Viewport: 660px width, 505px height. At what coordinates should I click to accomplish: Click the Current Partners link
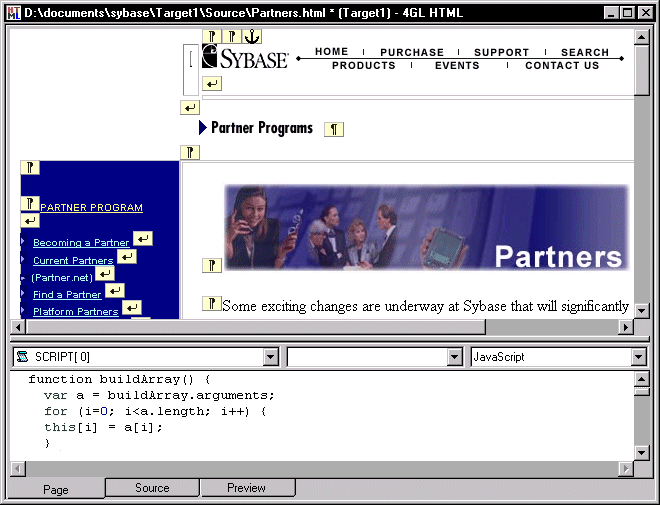coord(73,260)
